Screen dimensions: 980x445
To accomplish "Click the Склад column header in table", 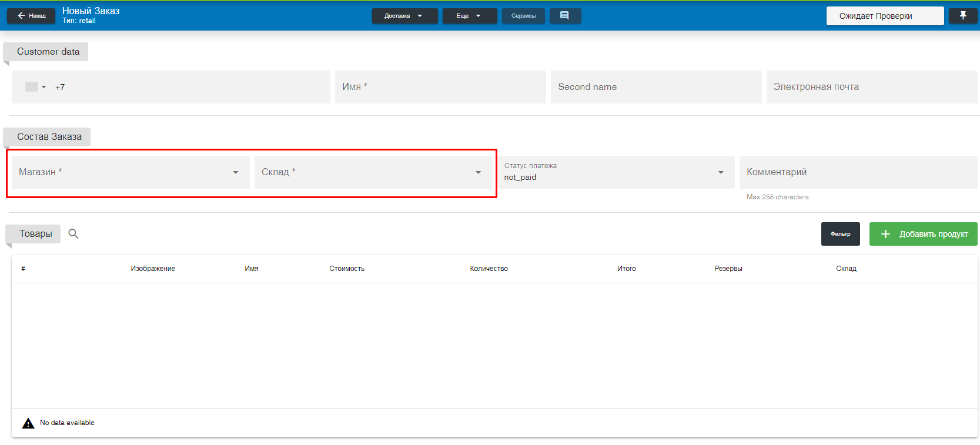I will click(x=847, y=269).
